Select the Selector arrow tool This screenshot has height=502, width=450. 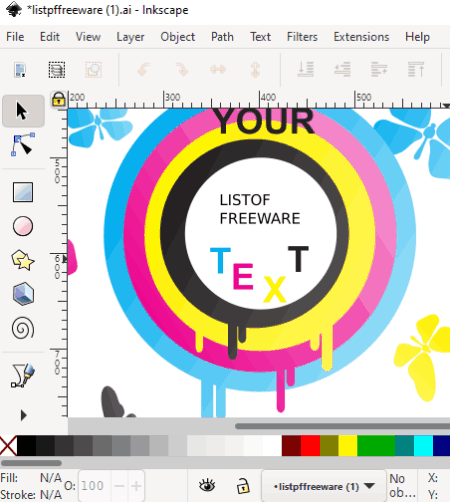click(23, 111)
